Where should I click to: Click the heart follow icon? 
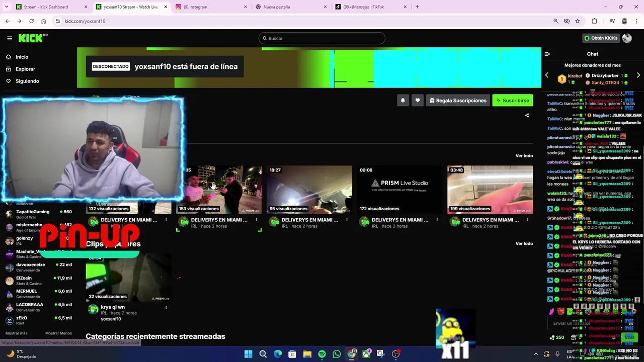[418, 101]
